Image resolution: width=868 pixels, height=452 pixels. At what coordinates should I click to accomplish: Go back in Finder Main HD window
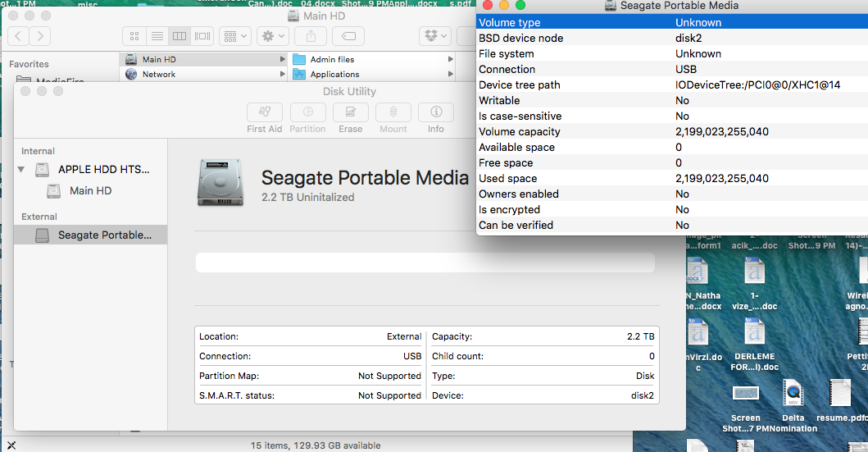(18, 36)
